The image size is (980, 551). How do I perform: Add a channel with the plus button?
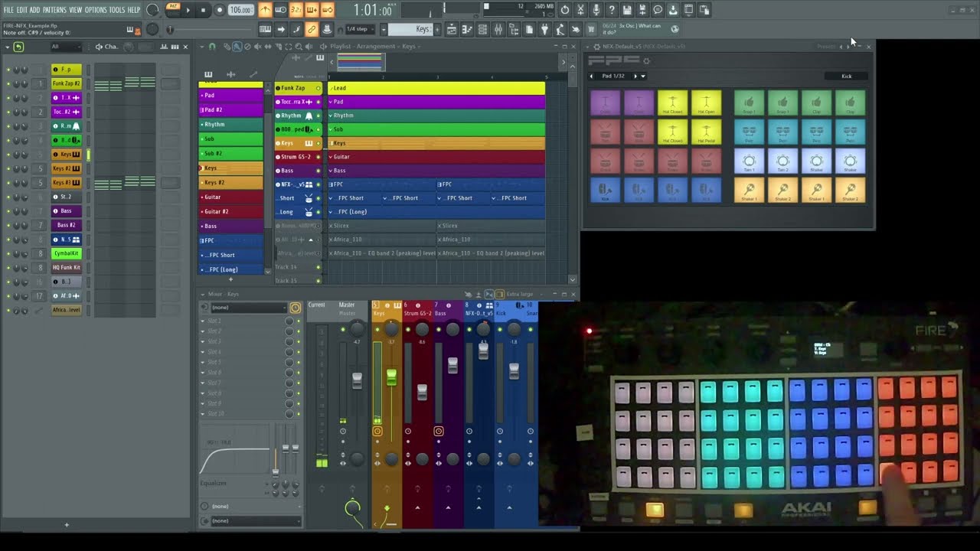click(x=67, y=525)
